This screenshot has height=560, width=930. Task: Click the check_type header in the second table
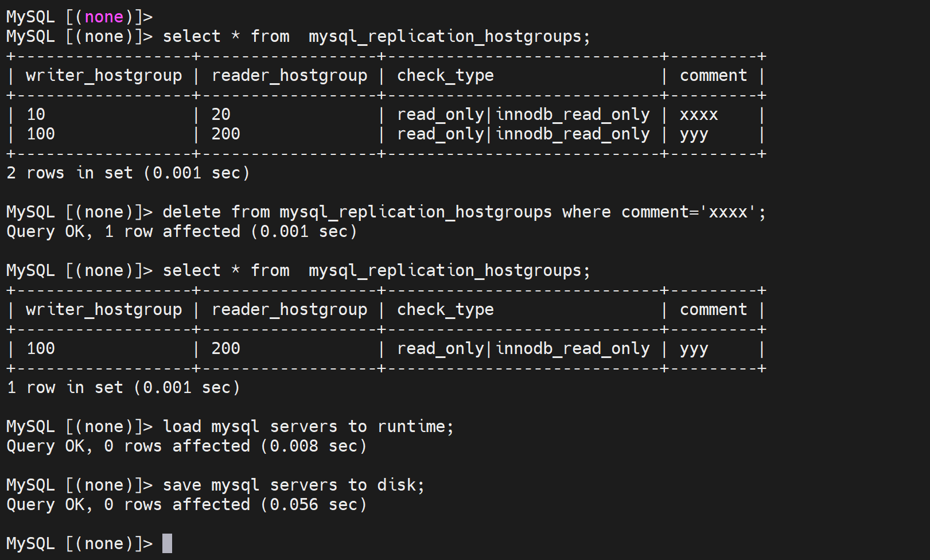tap(445, 310)
